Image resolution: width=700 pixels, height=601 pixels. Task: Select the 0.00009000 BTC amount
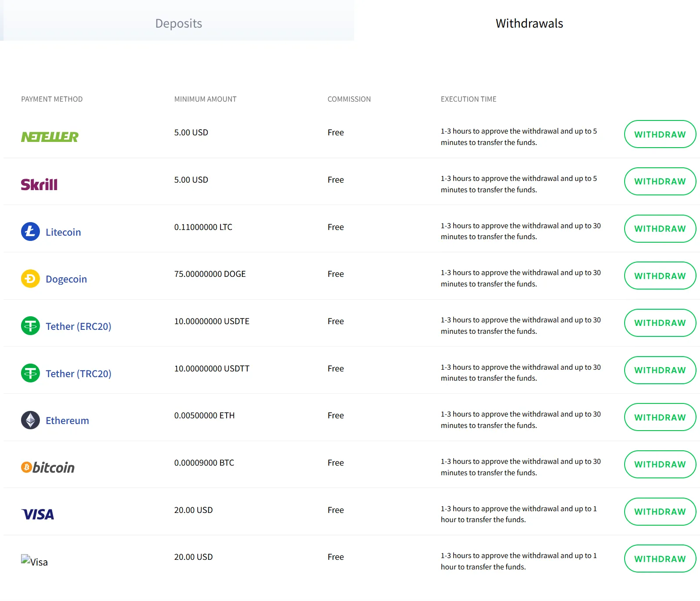click(204, 463)
